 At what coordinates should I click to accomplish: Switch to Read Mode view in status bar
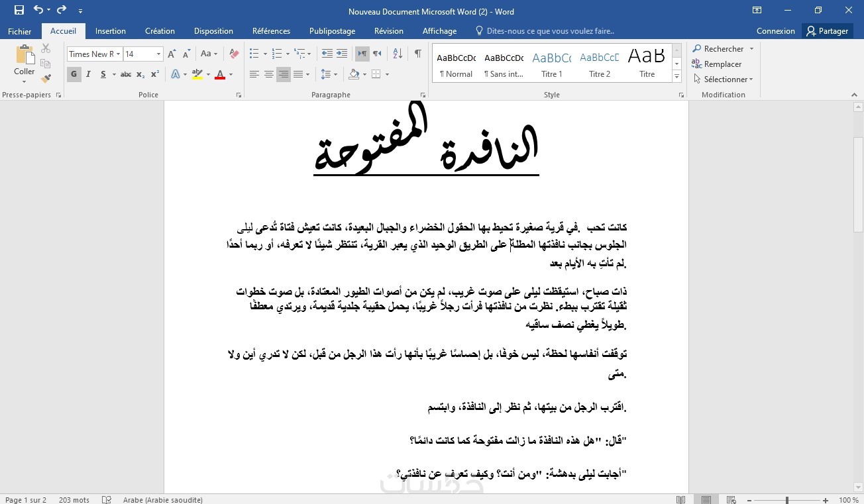click(681, 499)
